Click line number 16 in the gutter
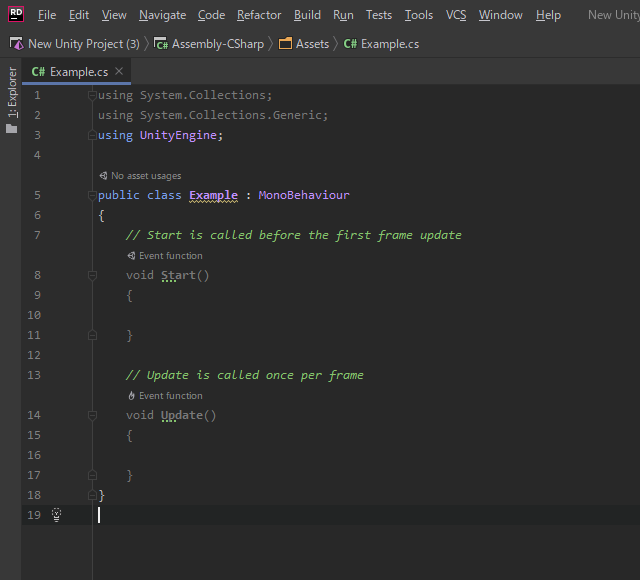 pos(34,455)
